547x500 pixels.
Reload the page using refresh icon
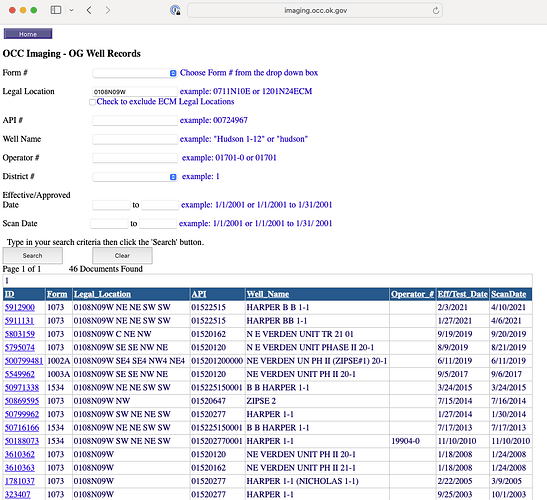click(436, 10)
